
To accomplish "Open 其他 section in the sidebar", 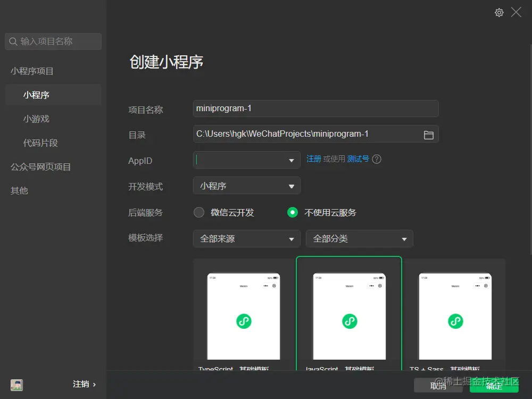I will (19, 190).
